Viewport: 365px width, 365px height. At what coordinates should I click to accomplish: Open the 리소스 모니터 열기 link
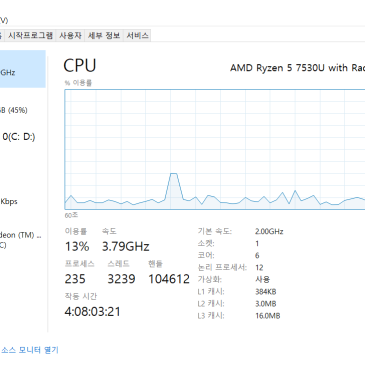point(29,350)
